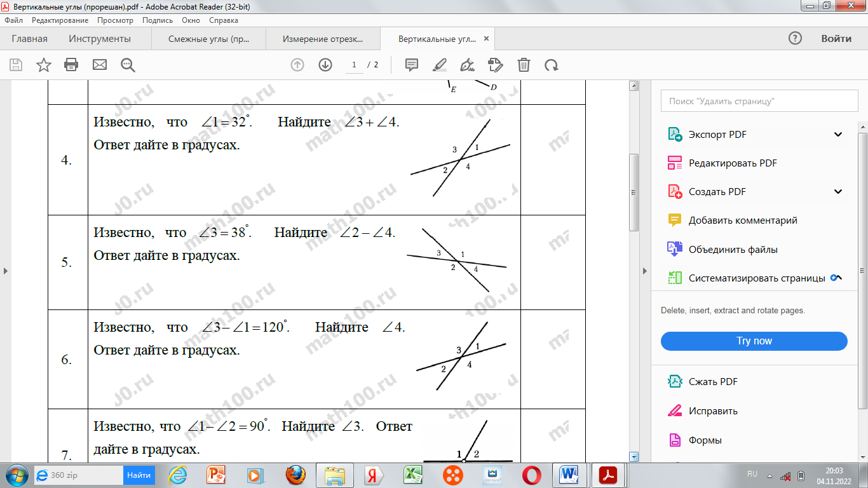Click the page number field showing 1
This screenshot has height=488, width=868.
(354, 65)
